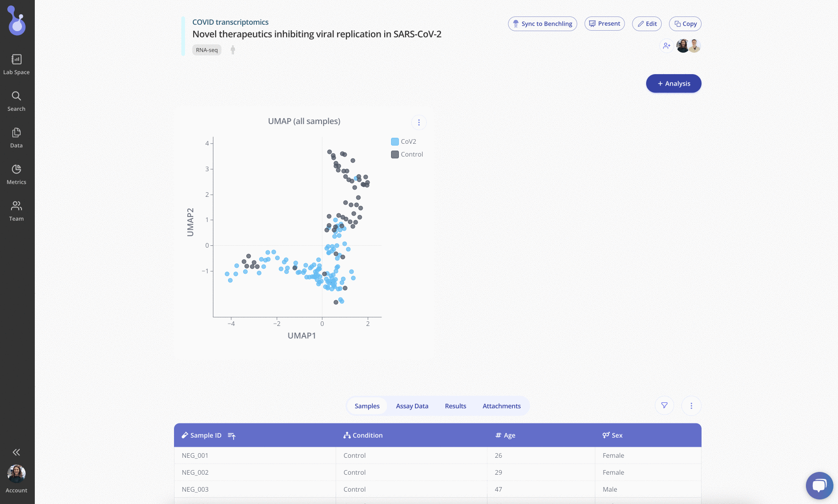This screenshot has height=504, width=838.
Task: Click the add collaborator icon
Action: pyautogui.click(x=666, y=46)
